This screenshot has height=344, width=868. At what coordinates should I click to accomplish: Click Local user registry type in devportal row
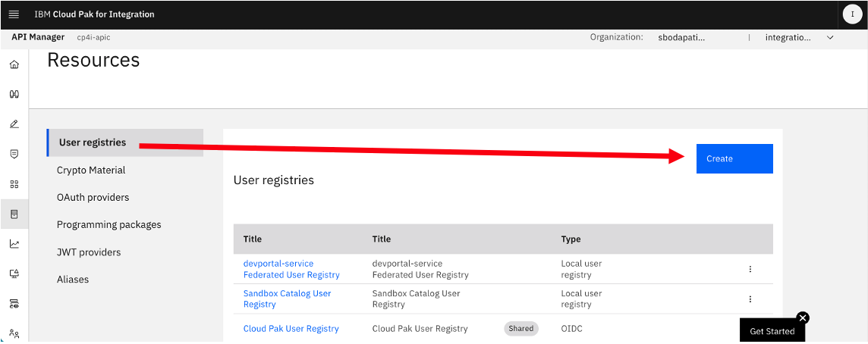581,269
